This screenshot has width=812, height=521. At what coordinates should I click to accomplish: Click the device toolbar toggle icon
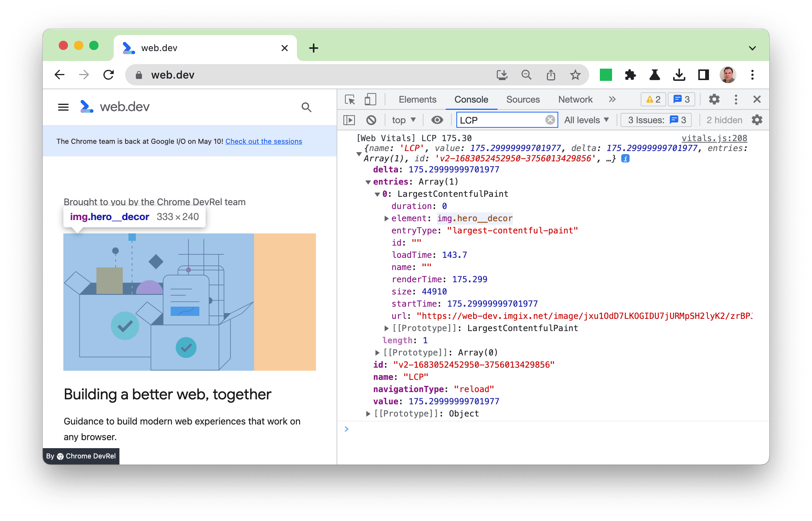point(370,99)
